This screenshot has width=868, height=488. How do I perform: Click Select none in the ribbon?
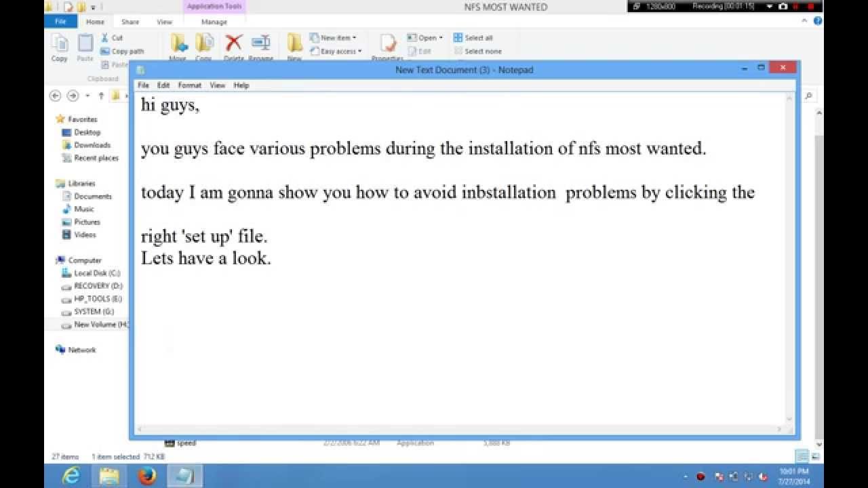click(x=477, y=52)
